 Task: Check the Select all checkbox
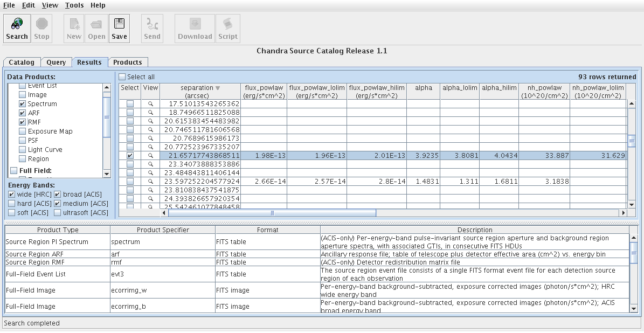coord(122,77)
